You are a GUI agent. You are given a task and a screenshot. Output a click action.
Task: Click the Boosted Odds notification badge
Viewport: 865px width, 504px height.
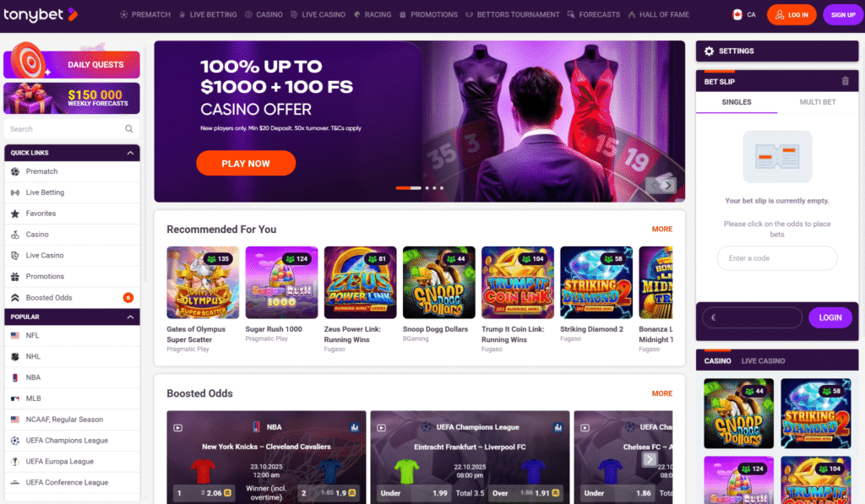click(x=128, y=298)
